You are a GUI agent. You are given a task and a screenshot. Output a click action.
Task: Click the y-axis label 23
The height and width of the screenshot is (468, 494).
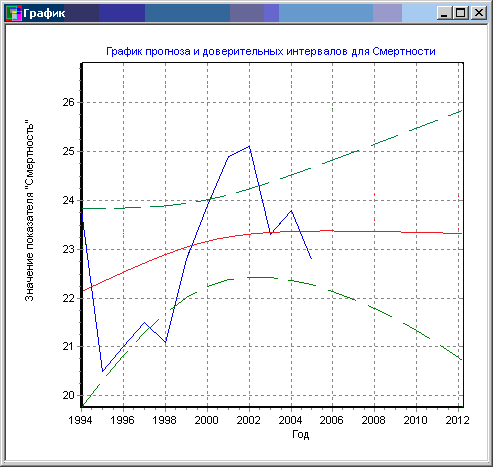click(68, 249)
